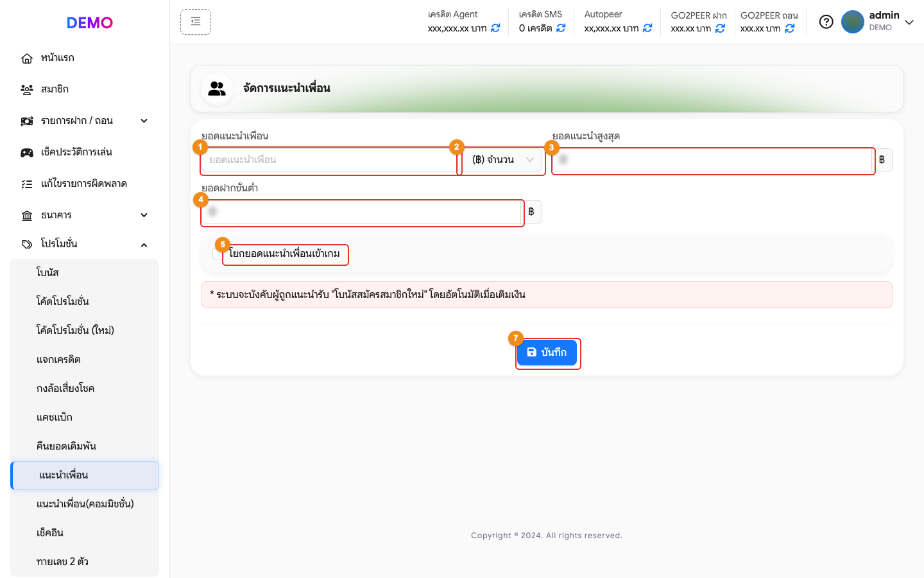This screenshot has height=578, width=924.
Task: Open the แคชแบ็ก menu item
Action: pyautogui.click(x=85, y=417)
